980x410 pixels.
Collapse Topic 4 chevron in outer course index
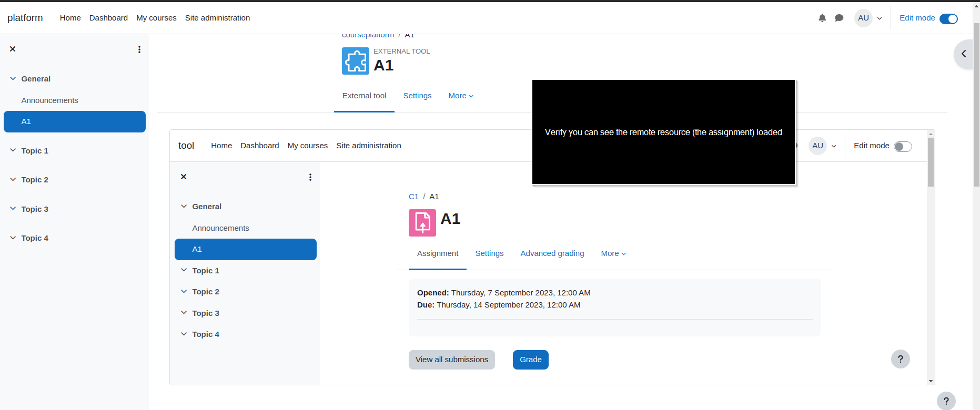coord(13,238)
